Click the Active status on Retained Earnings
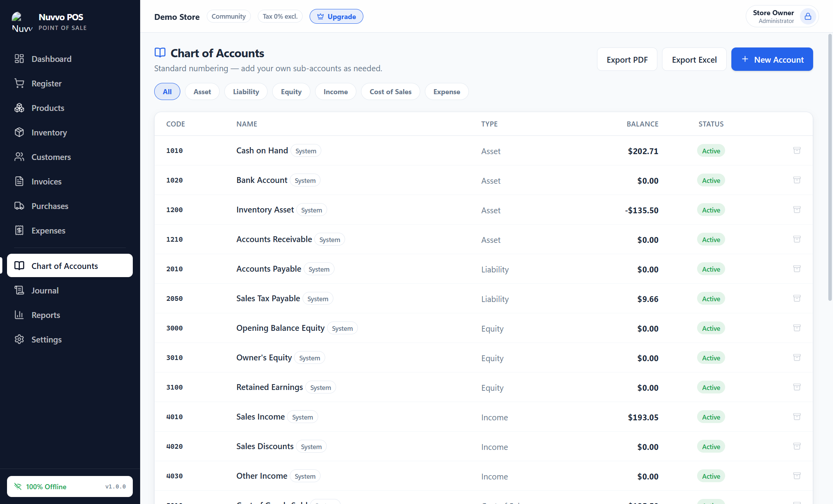833x504 pixels. [x=711, y=387]
